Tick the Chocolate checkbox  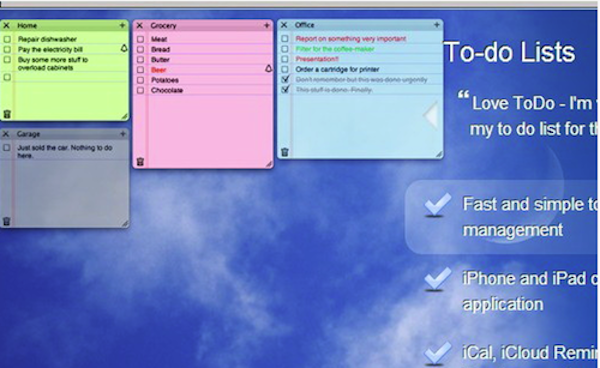(140, 90)
